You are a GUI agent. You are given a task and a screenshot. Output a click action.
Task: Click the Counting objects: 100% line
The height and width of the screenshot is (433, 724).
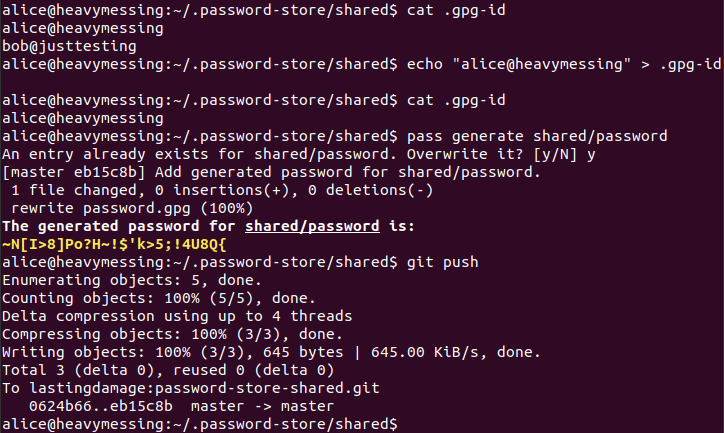click(x=159, y=298)
